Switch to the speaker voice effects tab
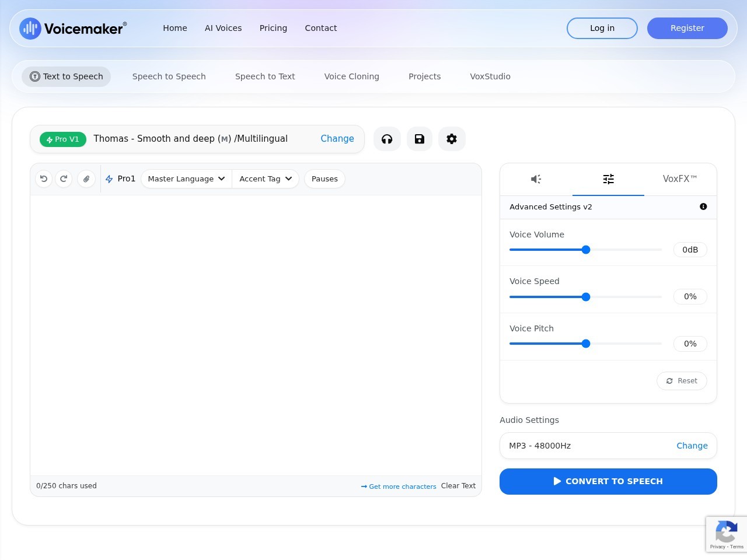Viewport: 747px width, 560px height. [536, 179]
